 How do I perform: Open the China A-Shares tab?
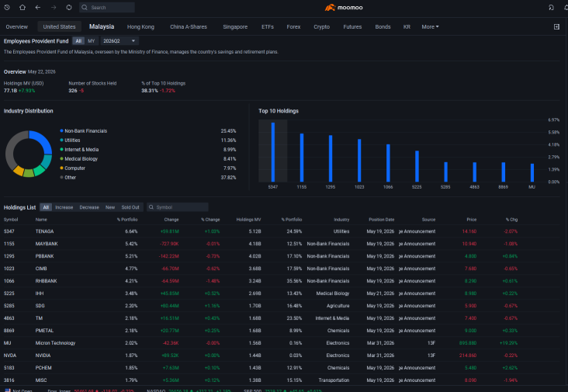tap(189, 27)
